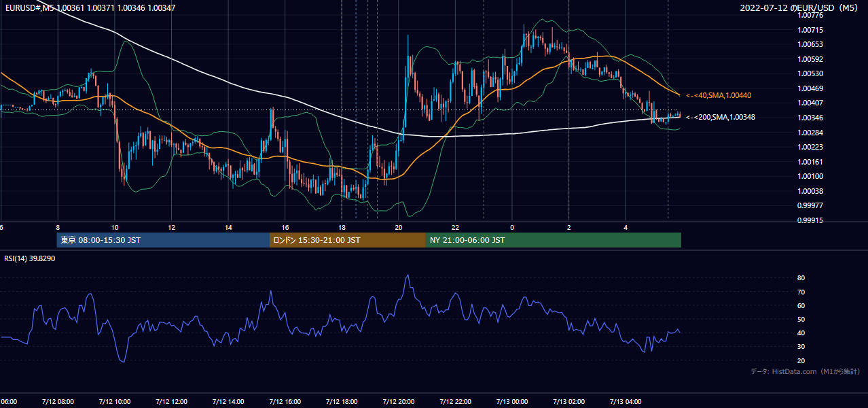Screen dimensions: 868x408
Task: Select the ロンドン 15:30-21:00 JST session bar
Action: pyautogui.click(x=348, y=240)
